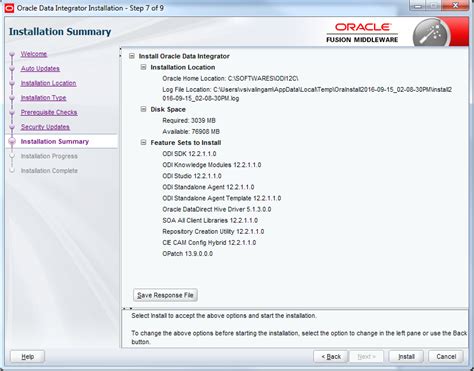This screenshot has width=474, height=371.
Task: Click the Disk Space heading
Action: click(x=168, y=109)
